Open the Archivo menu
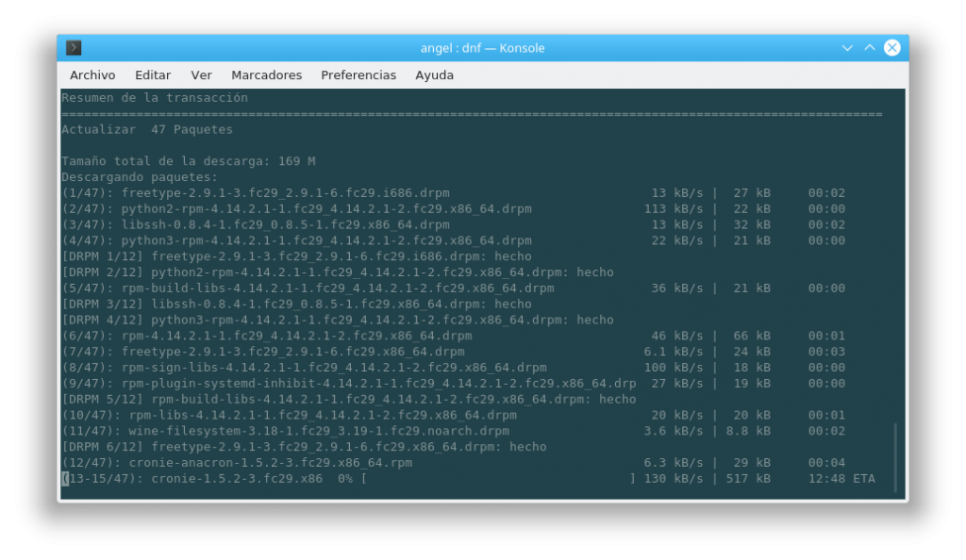The height and width of the screenshot is (560, 966). point(92,74)
